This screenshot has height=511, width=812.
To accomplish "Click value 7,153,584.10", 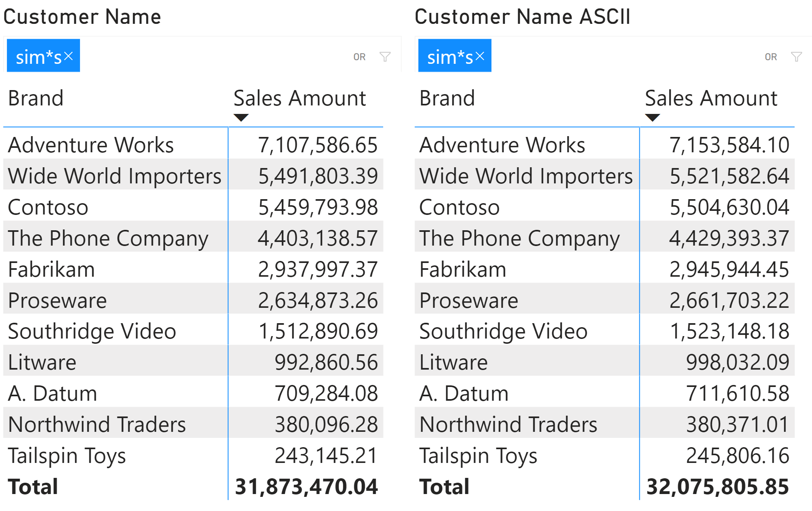I will point(730,145).
